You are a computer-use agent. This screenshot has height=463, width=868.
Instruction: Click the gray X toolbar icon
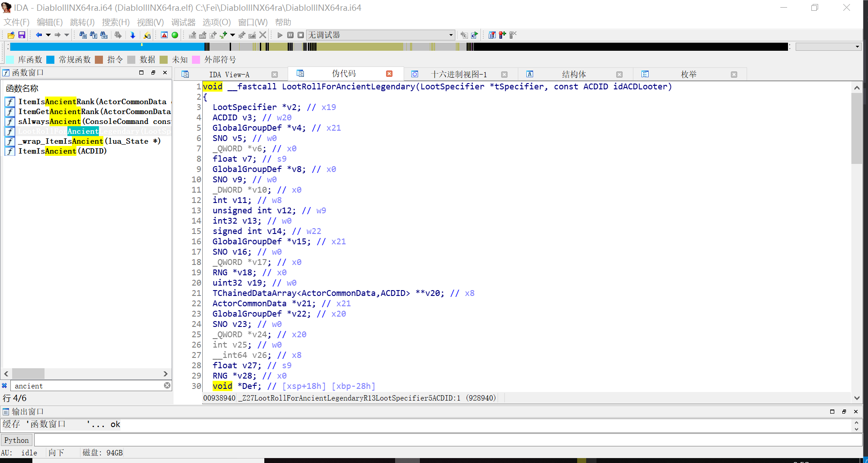click(263, 35)
